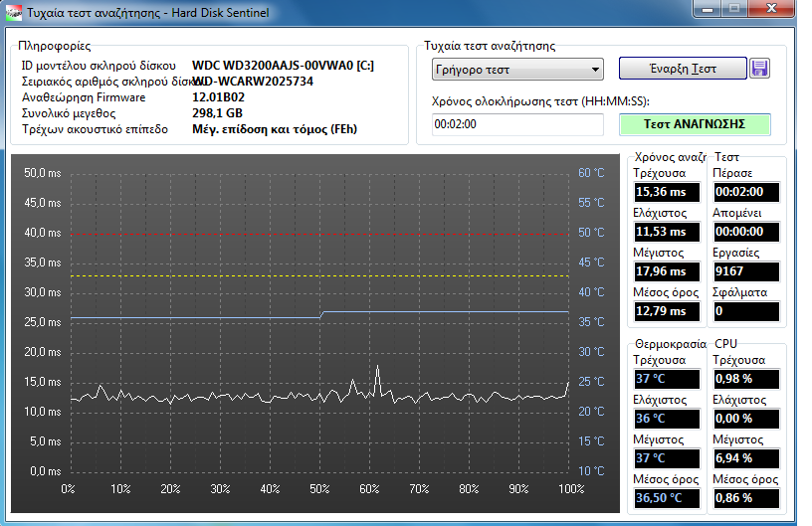Viewport: 812px width, 526px height.
Task: Click the 10 °C temperature axis label
Action: (x=591, y=471)
